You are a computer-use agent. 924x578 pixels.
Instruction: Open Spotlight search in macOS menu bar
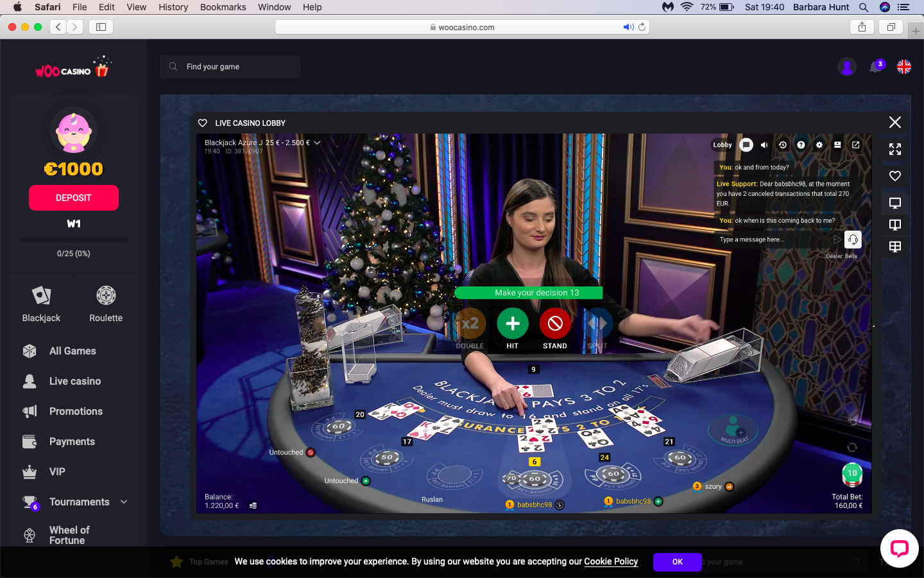864,7
